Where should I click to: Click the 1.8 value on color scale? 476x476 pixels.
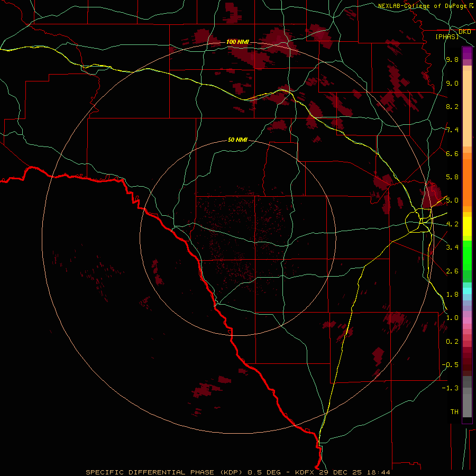click(452, 295)
